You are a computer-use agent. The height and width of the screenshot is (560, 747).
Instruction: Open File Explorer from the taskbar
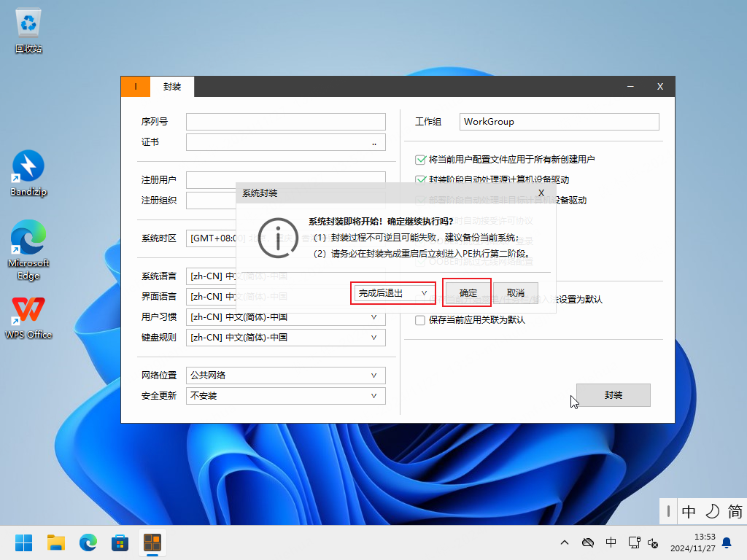tap(55, 542)
